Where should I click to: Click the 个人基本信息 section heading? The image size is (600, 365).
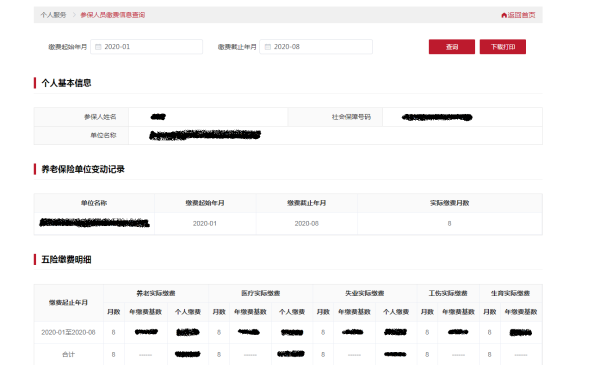[66, 83]
